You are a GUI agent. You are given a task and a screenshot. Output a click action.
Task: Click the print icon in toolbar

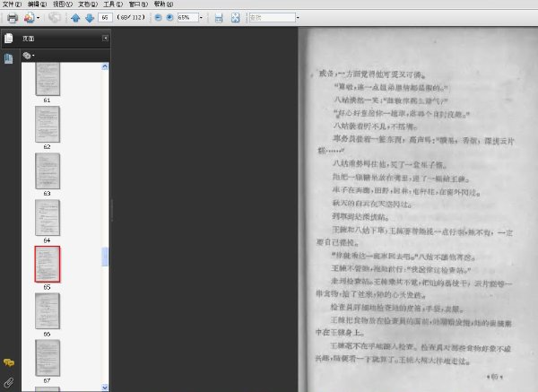[13, 18]
